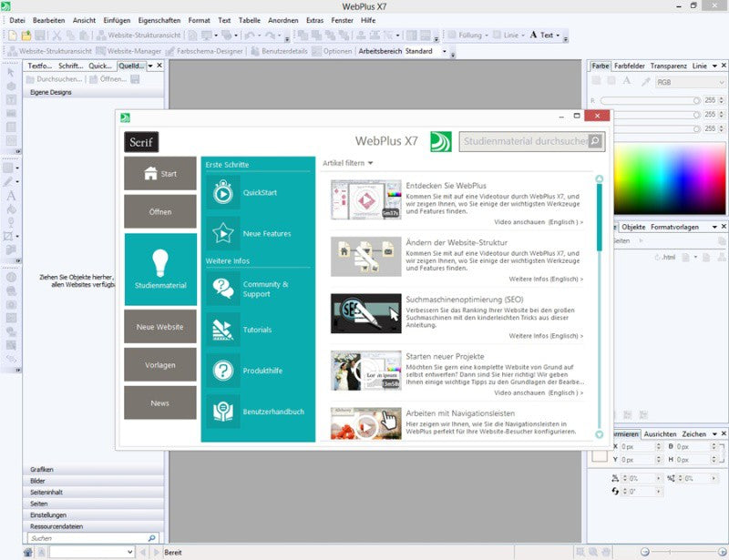Click the Neue Website button
This screenshot has width=729, height=560.
(x=160, y=327)
